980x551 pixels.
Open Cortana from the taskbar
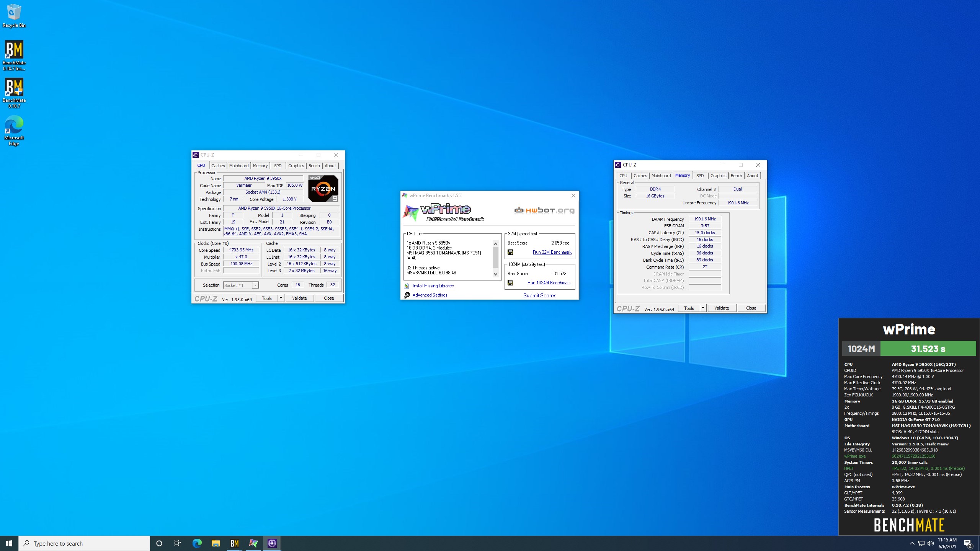[159, 543]
